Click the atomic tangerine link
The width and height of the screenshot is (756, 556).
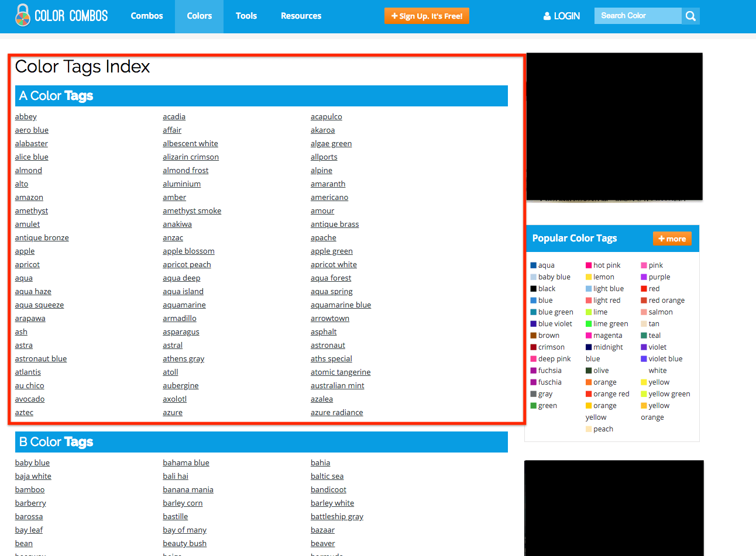341,372
